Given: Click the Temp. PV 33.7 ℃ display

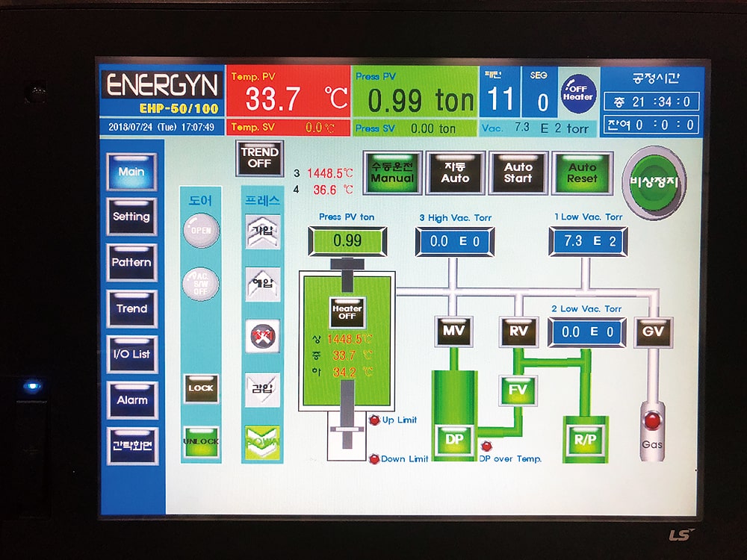Looking at the screenshot, I should [288, 92].
